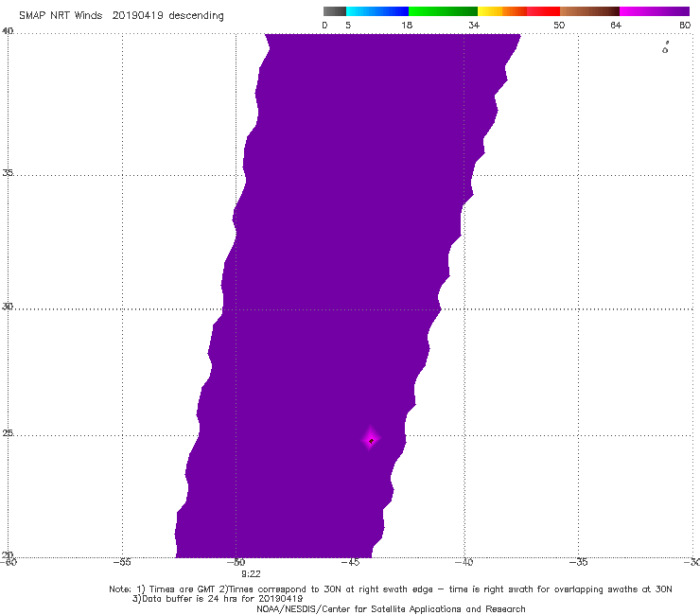Click the magenta-purple segment of the color bar
The width and height of the screenshot is (700, 615).
[655, 11]
